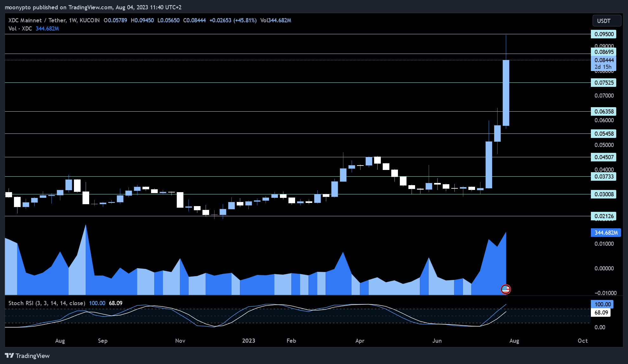This screenshot has height=364, width=628.
Task: Click the 0.05458 price level label
Action: 604,134
